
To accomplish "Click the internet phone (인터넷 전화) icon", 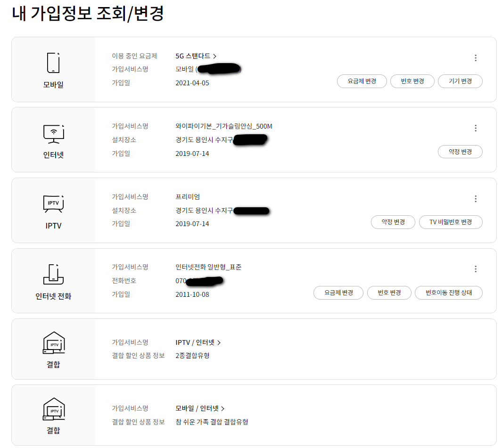I will (53, 274).
